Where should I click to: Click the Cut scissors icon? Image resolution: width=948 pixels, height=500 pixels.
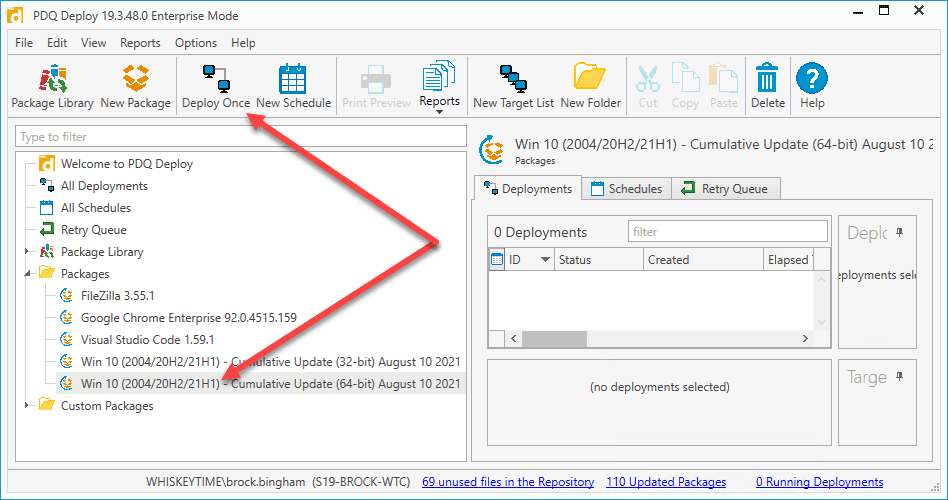point(648,79)
